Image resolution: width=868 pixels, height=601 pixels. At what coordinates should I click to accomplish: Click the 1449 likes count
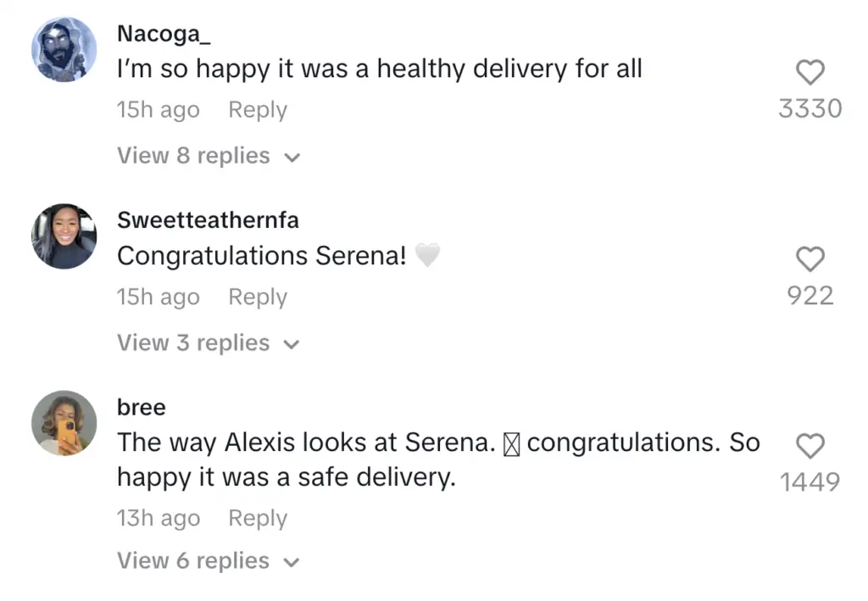click(x=810, y=482)
